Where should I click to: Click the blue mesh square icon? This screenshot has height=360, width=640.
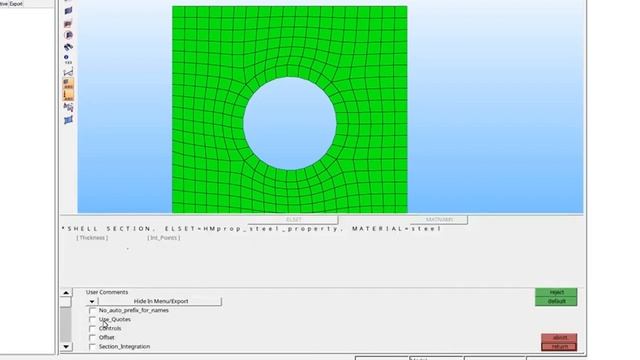click(x=68, y=120)
